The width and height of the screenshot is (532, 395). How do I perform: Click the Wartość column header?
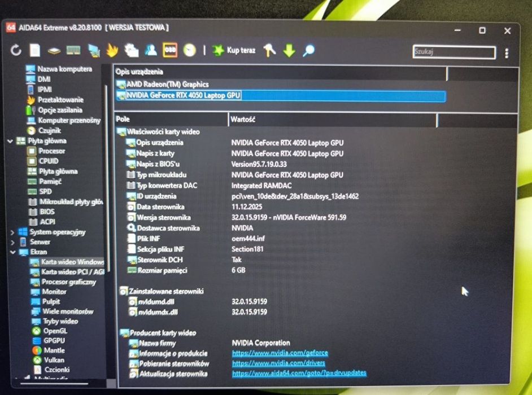[333, 120]
